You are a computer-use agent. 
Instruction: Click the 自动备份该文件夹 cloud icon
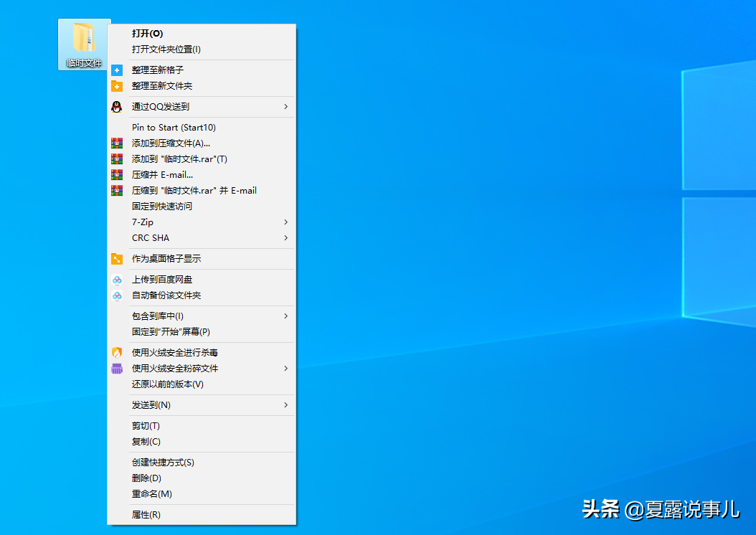click(x=117, y=295)
